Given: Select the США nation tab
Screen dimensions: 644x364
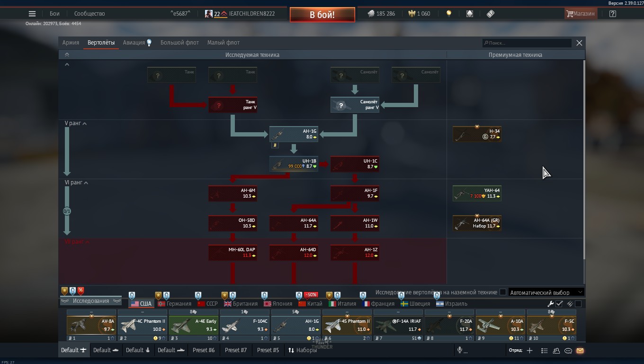Looking at the screenshot, I should click(141, 304).
